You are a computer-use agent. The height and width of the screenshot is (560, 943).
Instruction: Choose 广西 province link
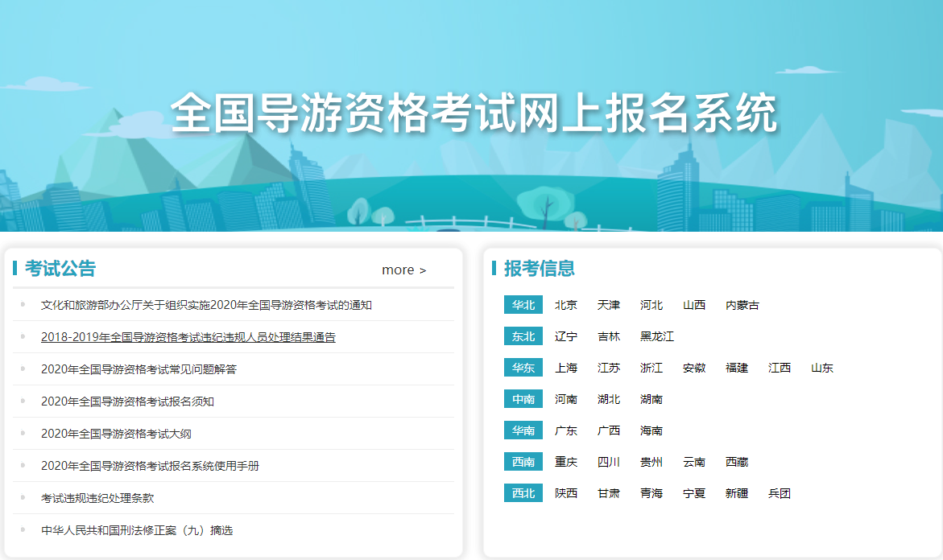(x=609, y=430)
